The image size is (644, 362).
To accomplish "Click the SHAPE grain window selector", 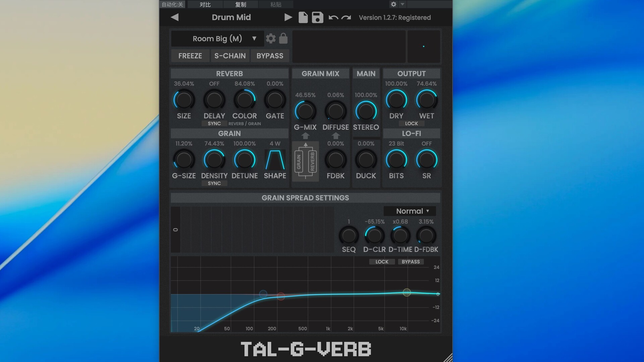I will click(275, 160).
